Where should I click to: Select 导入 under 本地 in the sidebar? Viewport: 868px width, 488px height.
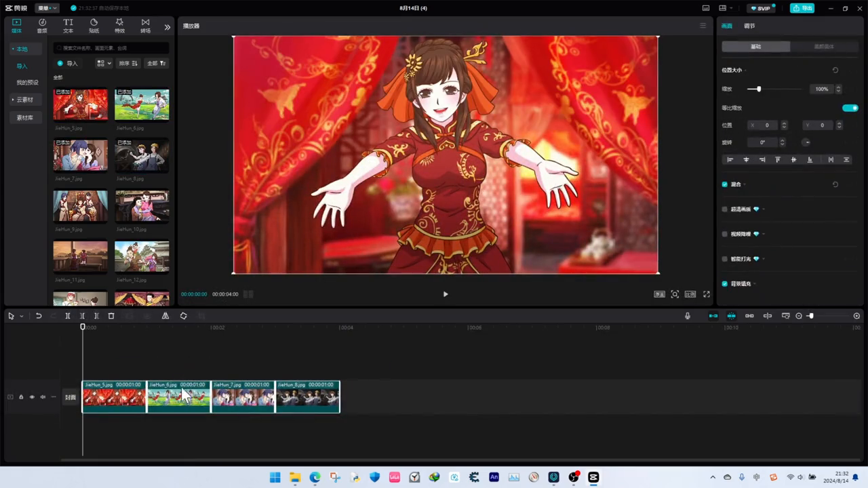coord(22,66)
